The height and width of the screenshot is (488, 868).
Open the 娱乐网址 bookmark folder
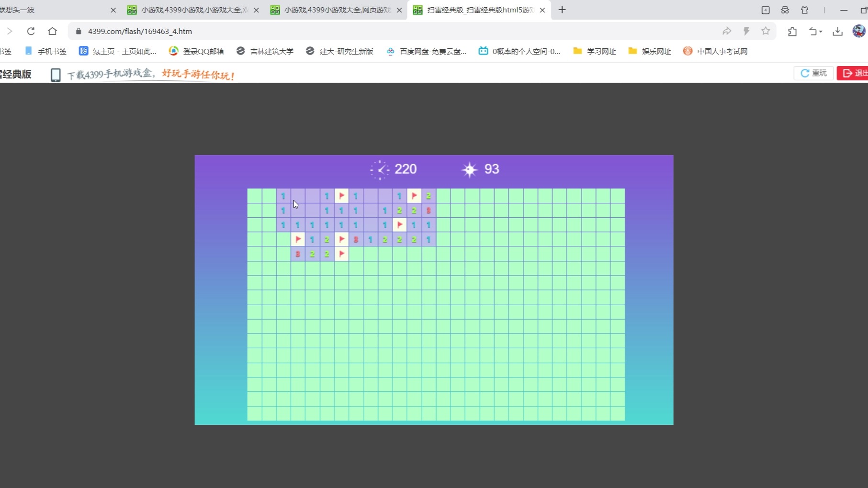point(650,51)
